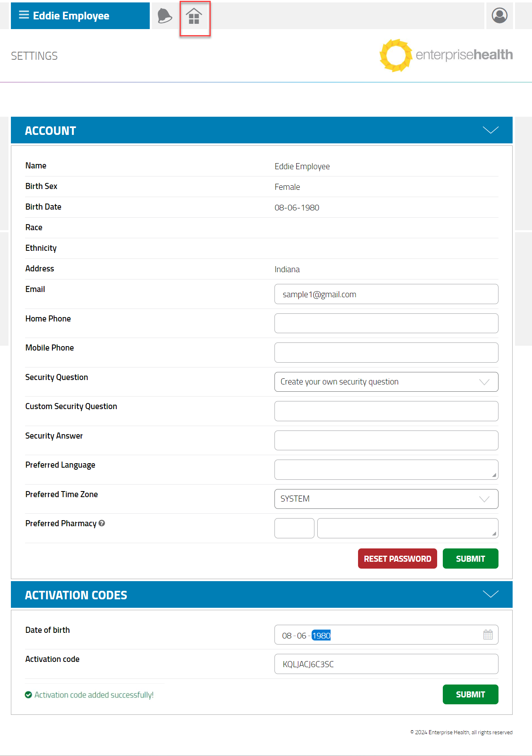532x756 pixels.
Task: Submit the Account settings form
Action: click(470, 559)
